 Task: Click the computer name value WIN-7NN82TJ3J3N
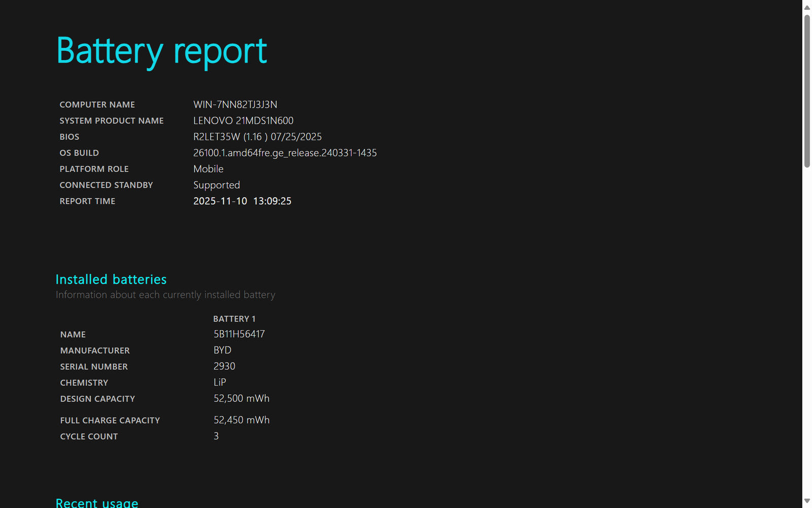tap(235, 105)
